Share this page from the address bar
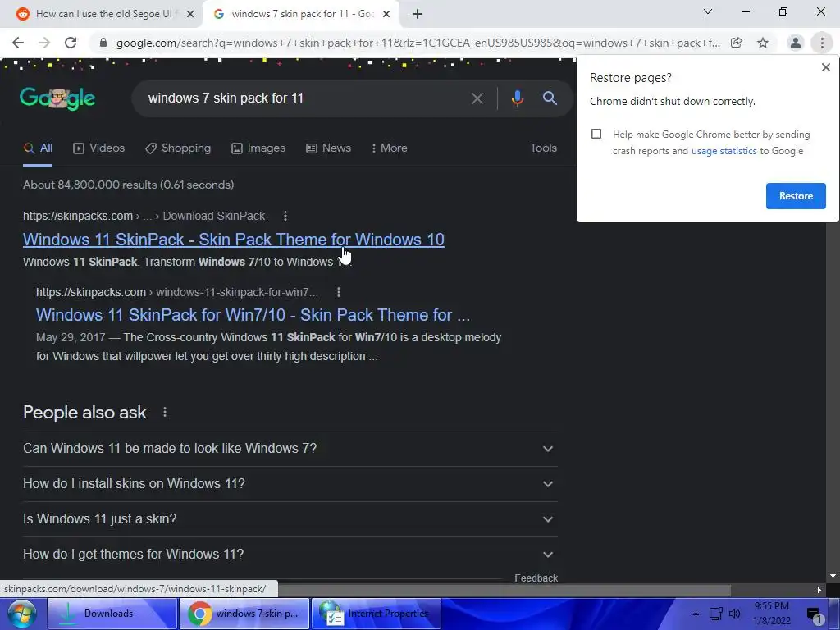840x630 pixels. click(x=737, y=43)
